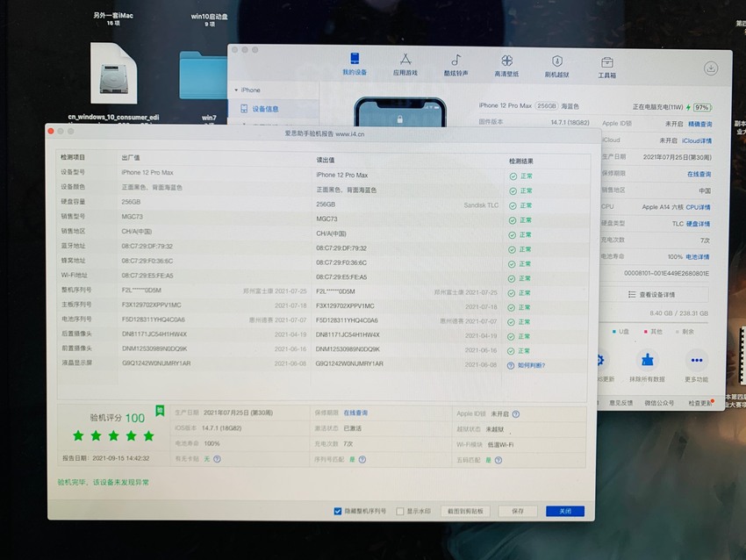Open 意见反馈 at the main window bottom
The width and height of the screenshot is (746, 560).
click(x=620, y=403)
